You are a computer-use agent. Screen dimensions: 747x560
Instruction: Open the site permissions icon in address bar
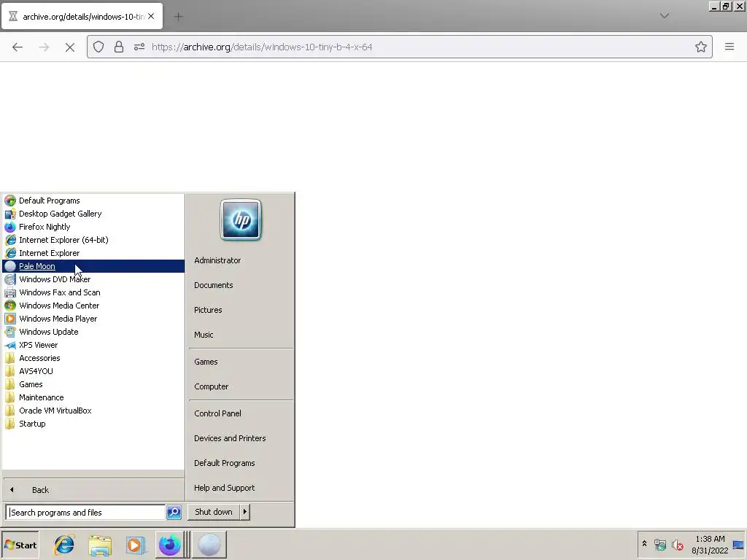(139, 47)
